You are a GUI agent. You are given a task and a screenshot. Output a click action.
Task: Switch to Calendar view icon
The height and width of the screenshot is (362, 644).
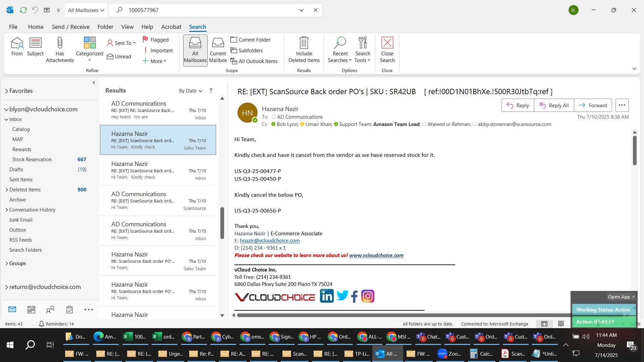pos(31,309)
